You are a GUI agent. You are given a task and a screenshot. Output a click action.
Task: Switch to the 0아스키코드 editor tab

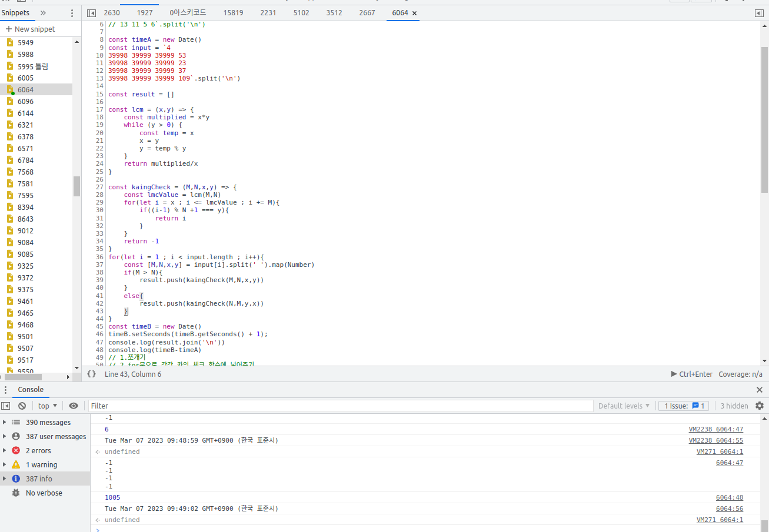[188, 13]
